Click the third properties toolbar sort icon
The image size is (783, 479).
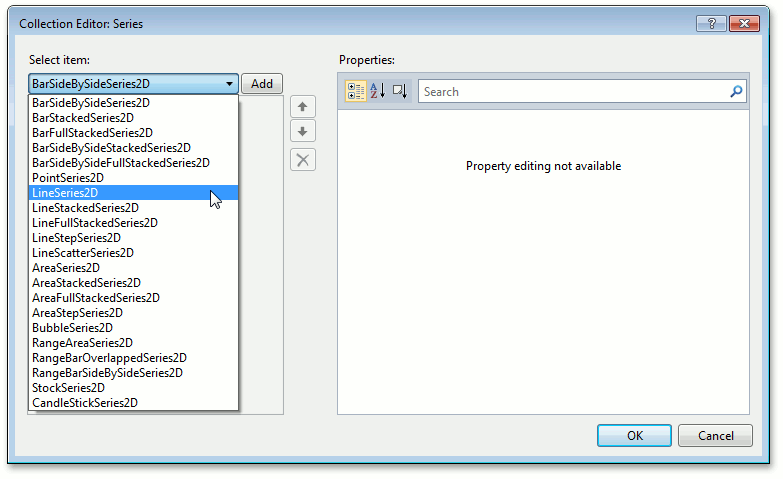[x=399, y=91]
